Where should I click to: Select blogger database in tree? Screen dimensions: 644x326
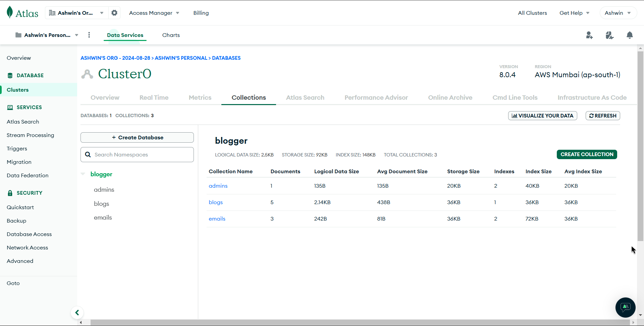pos(101,174)
